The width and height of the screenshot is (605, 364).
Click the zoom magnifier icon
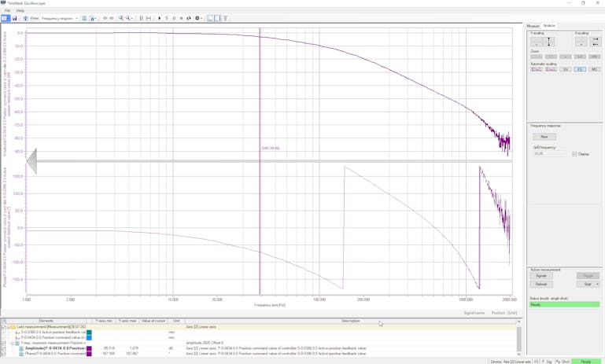pos(121,18)
